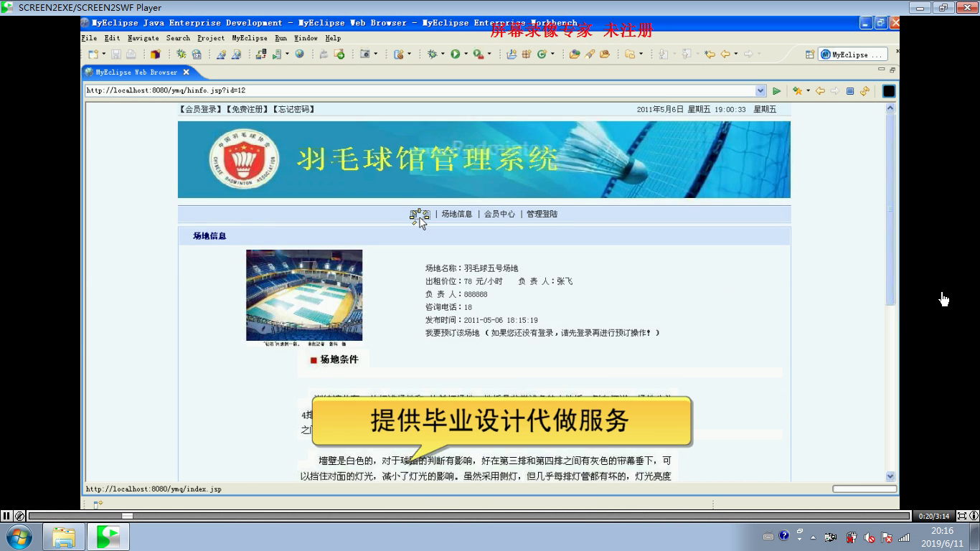Click the browser Refresh icon
Screen dimensions: 980x551
pos(864,91)
